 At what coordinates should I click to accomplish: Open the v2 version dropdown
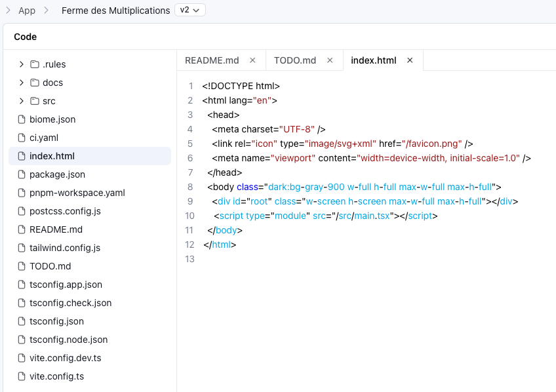(190, 10)
